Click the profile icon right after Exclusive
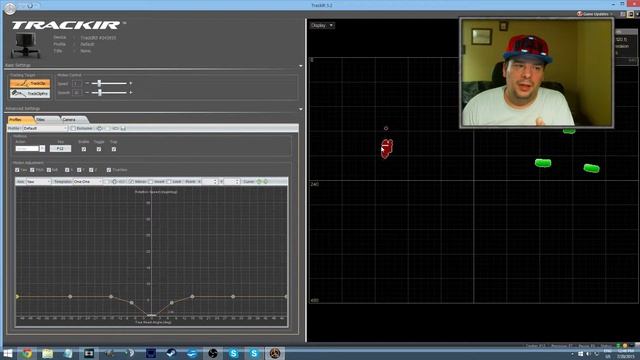640x360 pixels. coord(99,128)
